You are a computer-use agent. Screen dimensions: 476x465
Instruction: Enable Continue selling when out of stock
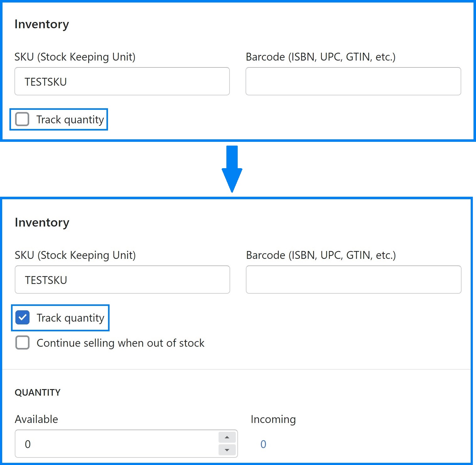[x=23, y=343]
